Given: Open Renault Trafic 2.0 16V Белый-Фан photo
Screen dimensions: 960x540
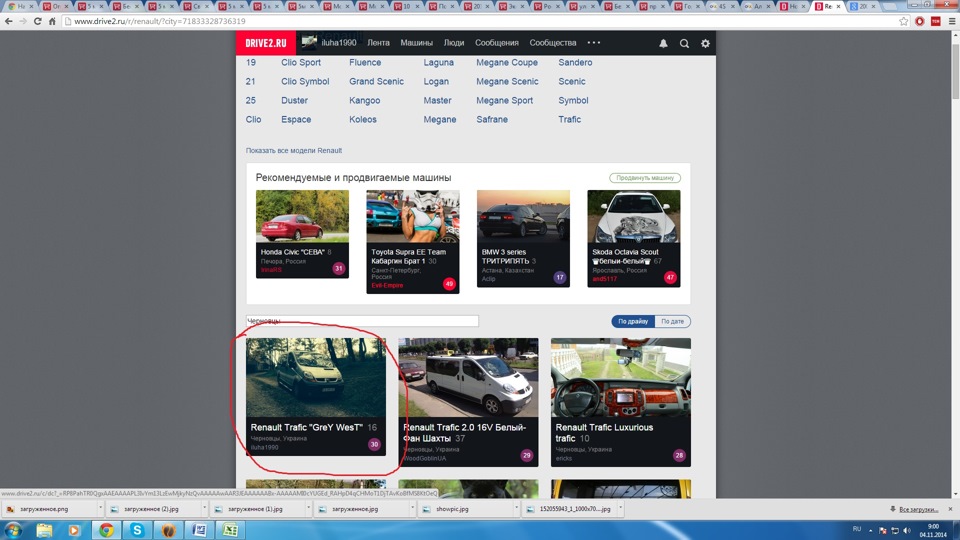Looking at the screenshot, I should tap(468, 378).
